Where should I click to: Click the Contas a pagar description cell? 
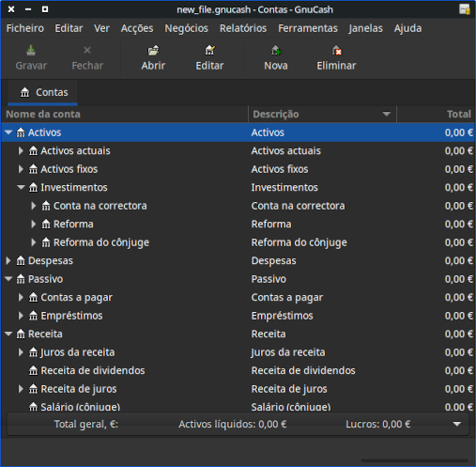click(287, 298)
